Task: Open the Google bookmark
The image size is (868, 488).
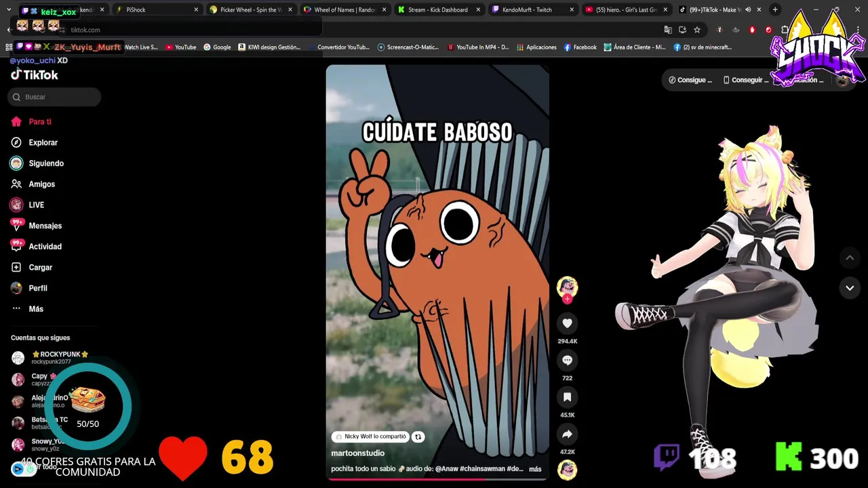Action: point(217,47)
